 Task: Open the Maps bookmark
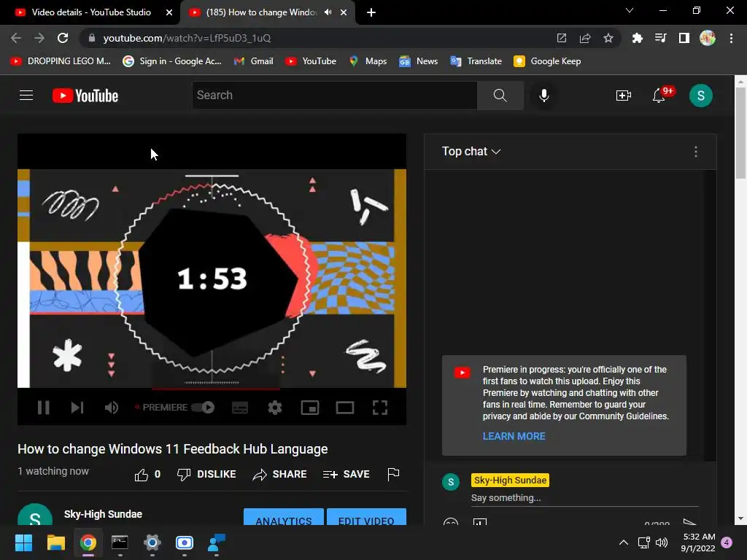[x=368, y=61]
